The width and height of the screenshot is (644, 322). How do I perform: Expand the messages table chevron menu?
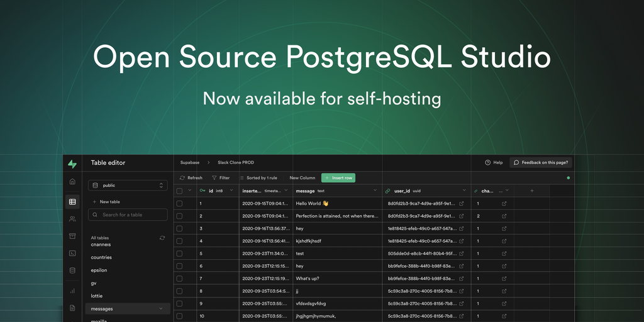(x=161, y=309)
